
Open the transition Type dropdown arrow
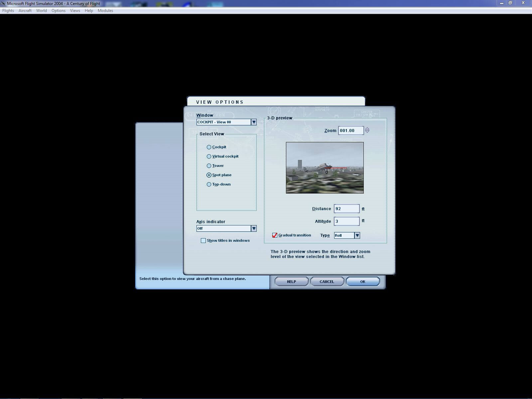357,235
